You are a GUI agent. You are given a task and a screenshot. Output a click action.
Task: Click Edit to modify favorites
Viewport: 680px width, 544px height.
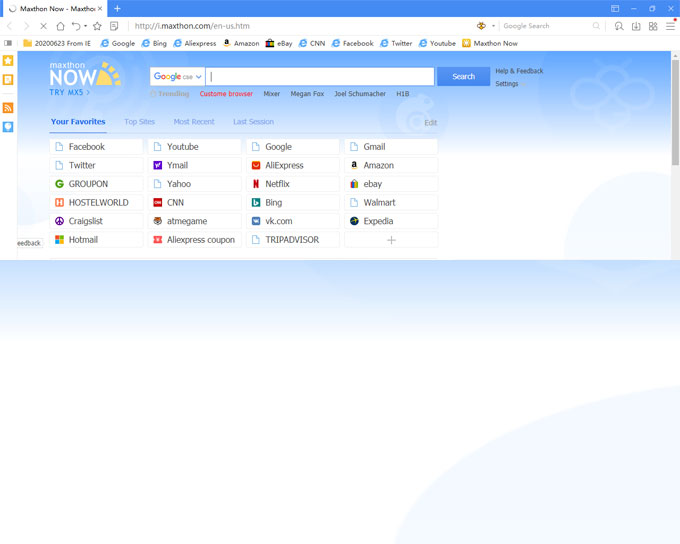point(431,123)
